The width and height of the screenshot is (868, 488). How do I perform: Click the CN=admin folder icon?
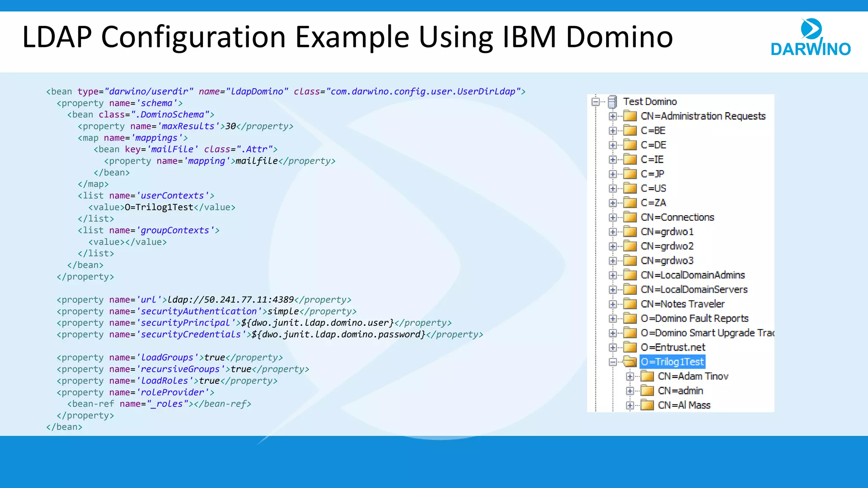pyautogui.click(x=647, y=391)
